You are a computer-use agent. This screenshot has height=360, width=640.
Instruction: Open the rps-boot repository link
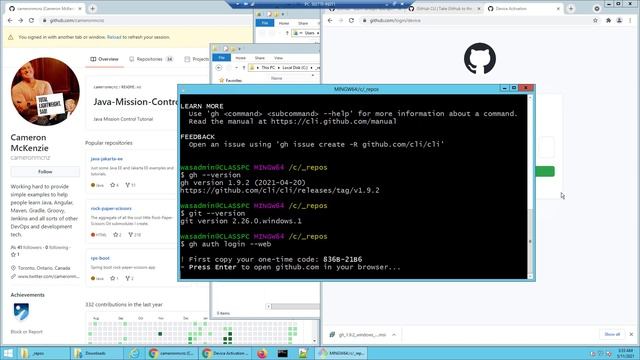point(100,258)
